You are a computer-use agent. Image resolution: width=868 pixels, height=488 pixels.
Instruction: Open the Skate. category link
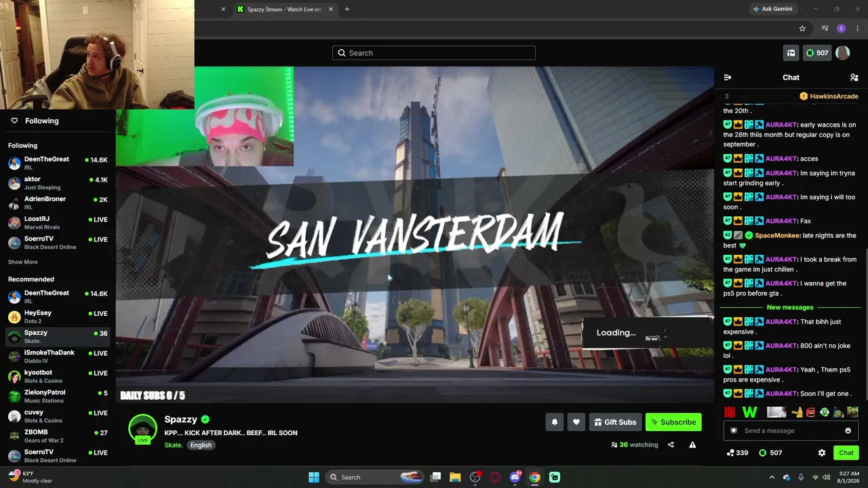tap(174, 445)
